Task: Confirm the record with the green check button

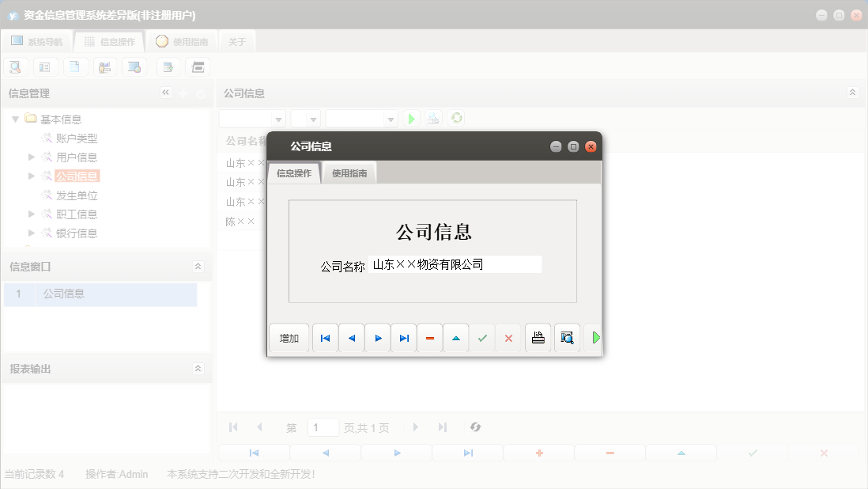Action: (482, 338)
